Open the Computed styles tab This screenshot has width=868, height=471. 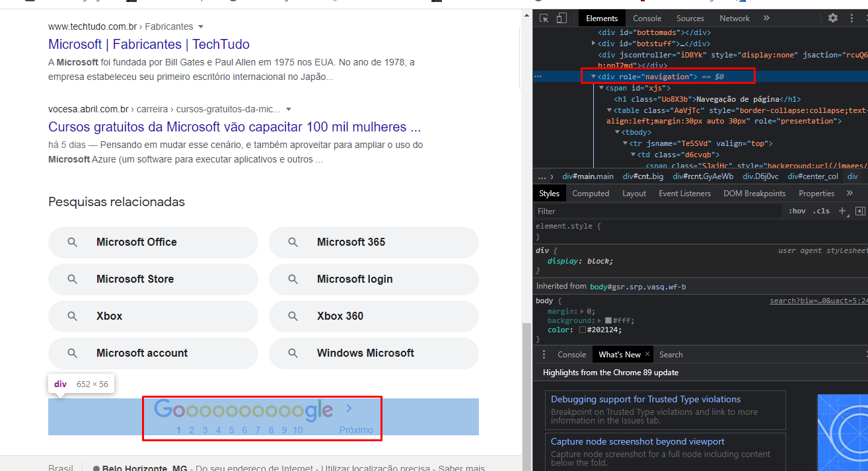pyautogui.click(x=591, y=194)
